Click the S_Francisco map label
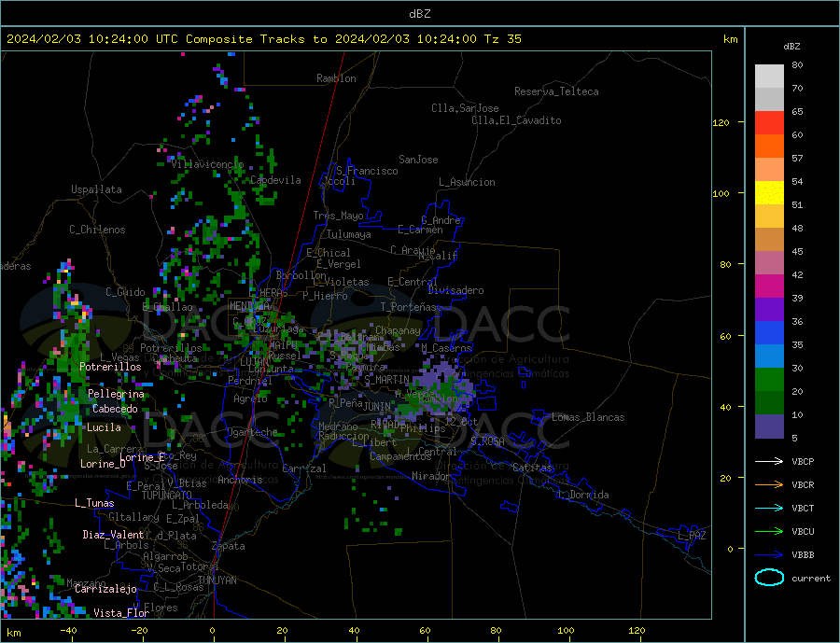This screenshot has height=643, width=840. [367, 172]
